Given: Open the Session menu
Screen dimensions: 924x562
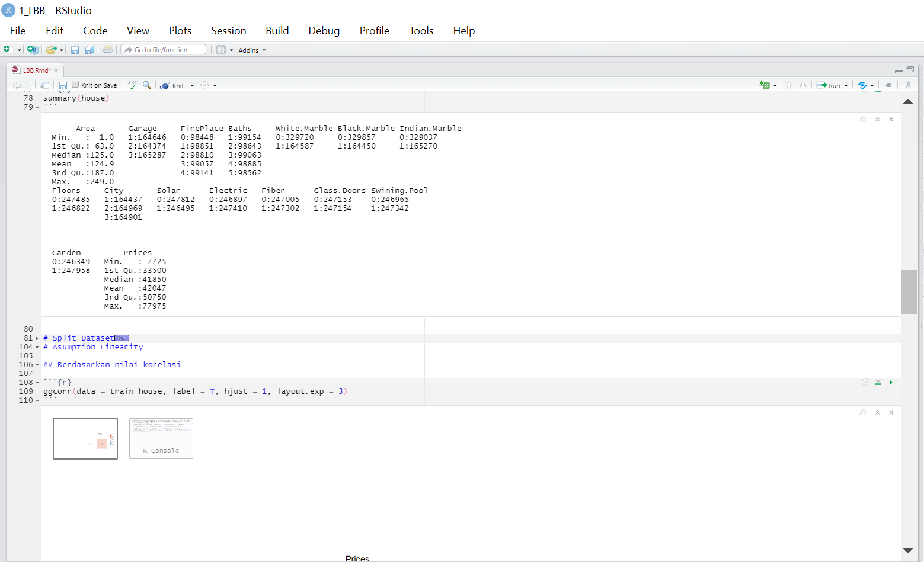Looking at the screenshot, I should (228, 30).
